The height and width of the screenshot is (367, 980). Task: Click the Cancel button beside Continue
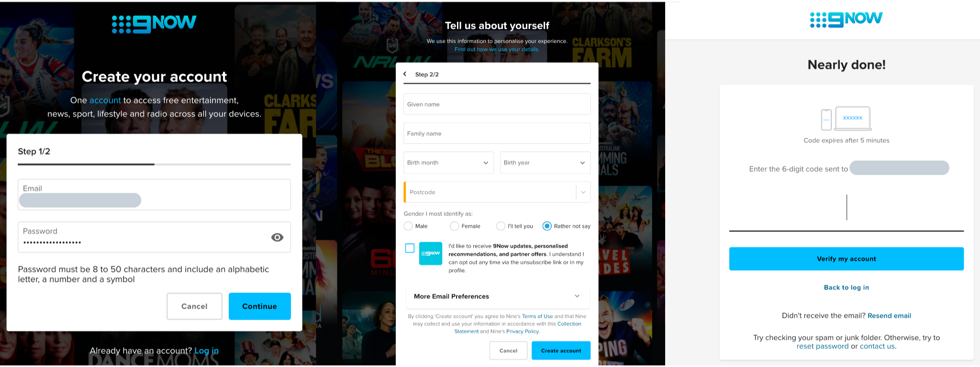click(194, 306)
